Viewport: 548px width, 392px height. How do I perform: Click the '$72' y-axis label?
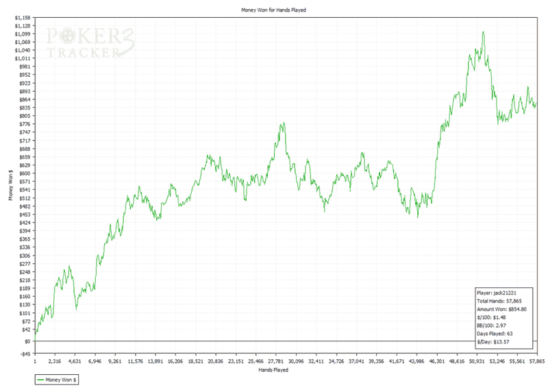pyautogui.click(x=26, y=321)
